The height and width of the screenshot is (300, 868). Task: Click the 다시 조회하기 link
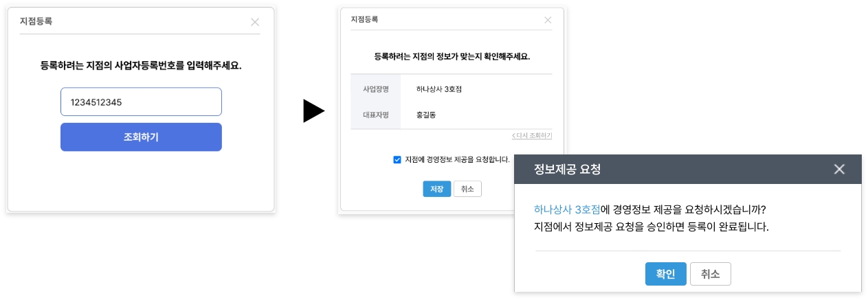pos(532,136)
